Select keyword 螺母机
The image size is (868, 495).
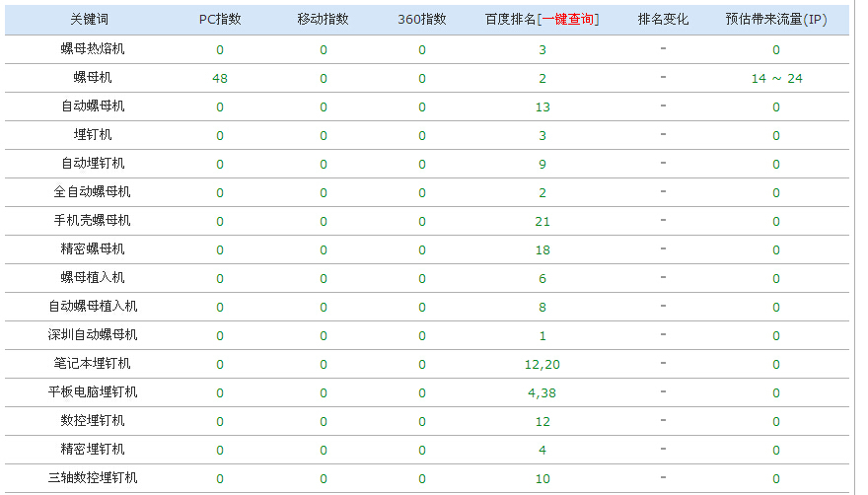pyautogui.click(x=93, y=78)
